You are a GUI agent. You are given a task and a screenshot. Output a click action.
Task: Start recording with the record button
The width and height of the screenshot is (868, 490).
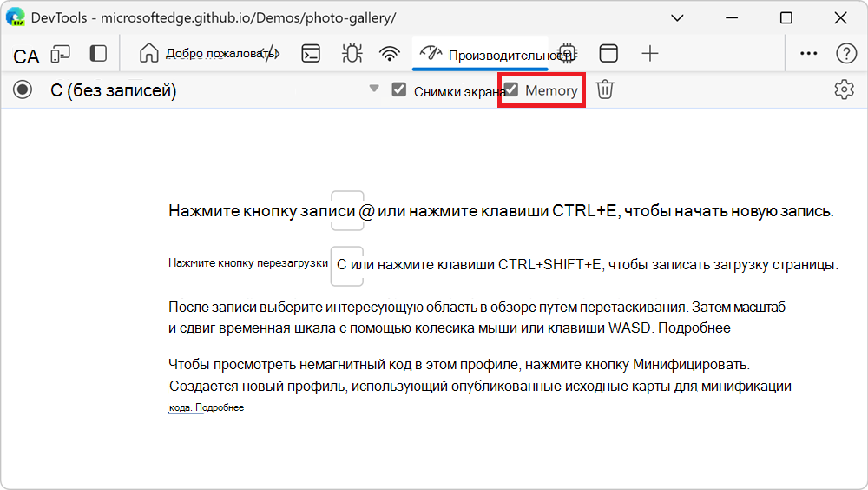[23, 89]
